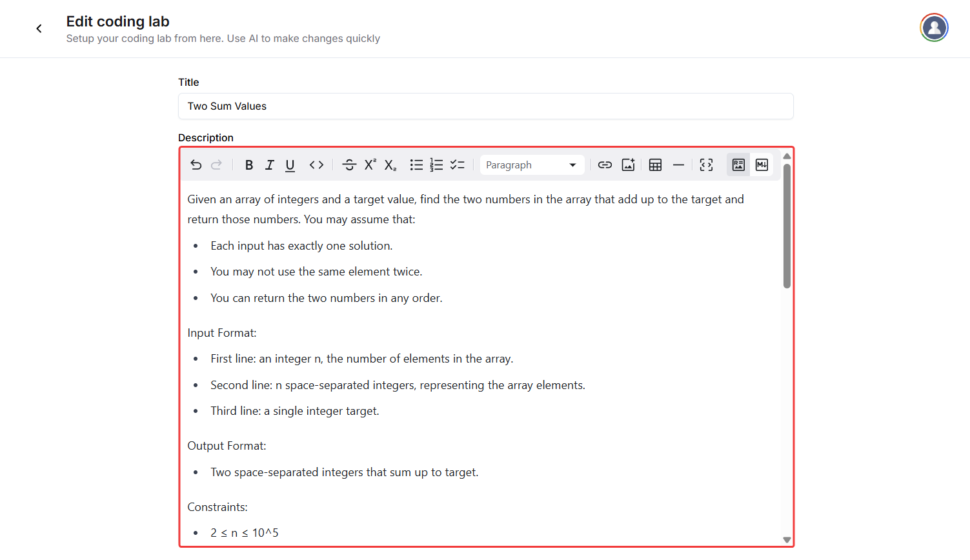Click the undo icon in editor toolbar
The image size is (970, 560).
(196, 165)
